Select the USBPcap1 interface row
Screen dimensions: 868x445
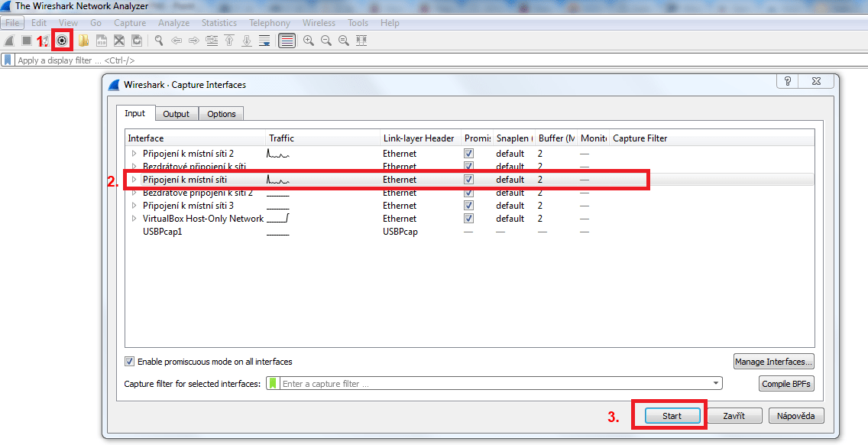[469, 232]
